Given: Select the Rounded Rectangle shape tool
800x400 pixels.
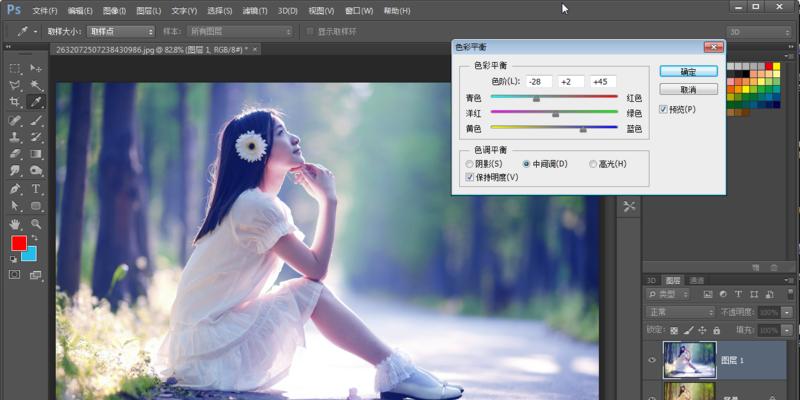Looking at the screenshot, I should (36, 206).
